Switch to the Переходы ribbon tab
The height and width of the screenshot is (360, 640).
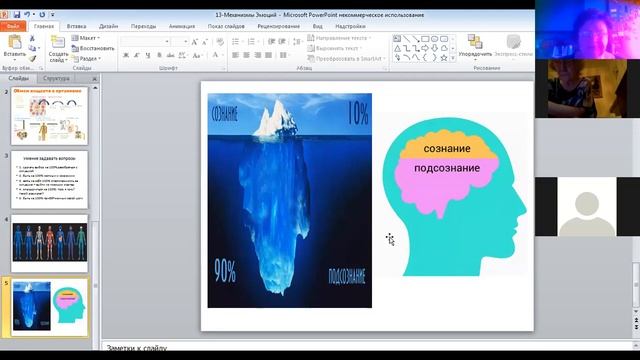[143, 26]
